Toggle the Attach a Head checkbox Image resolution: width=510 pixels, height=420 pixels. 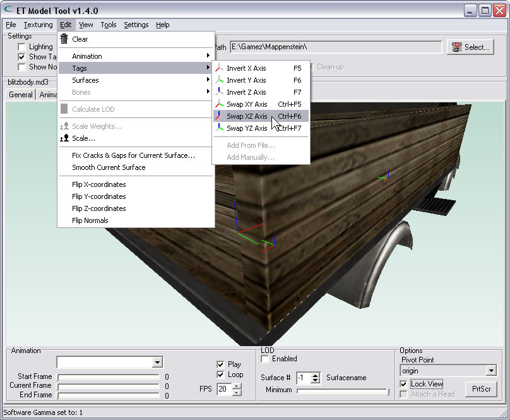tap(403, 394)
